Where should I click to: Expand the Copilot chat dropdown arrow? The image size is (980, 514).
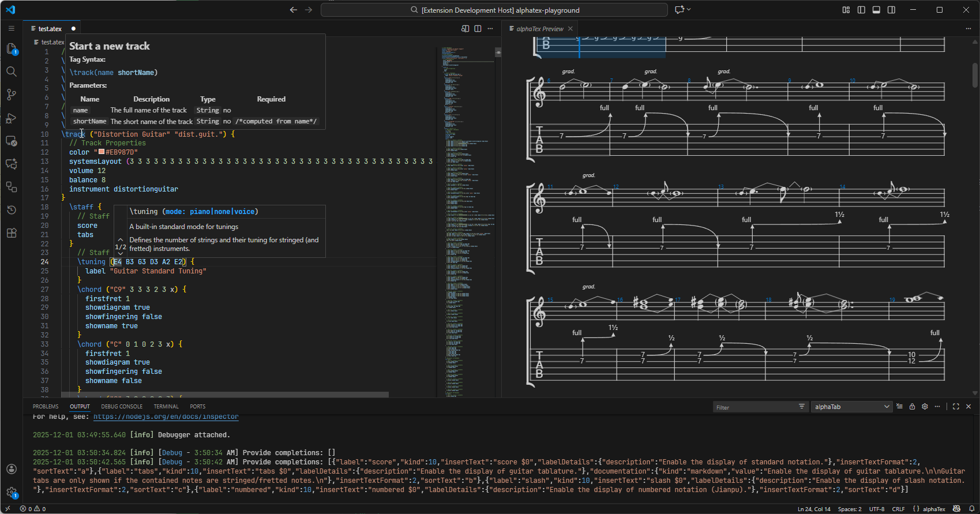click(689, 10)
